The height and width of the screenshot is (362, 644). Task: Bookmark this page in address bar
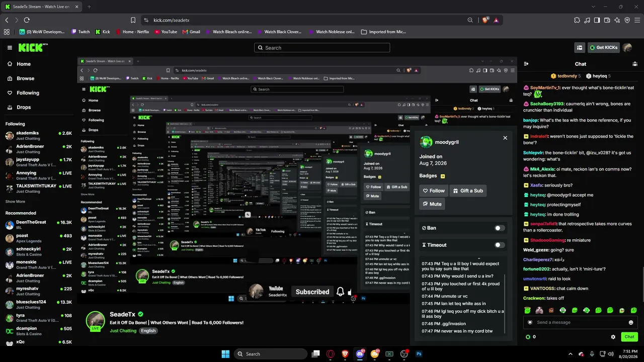[x=133, y=20]
